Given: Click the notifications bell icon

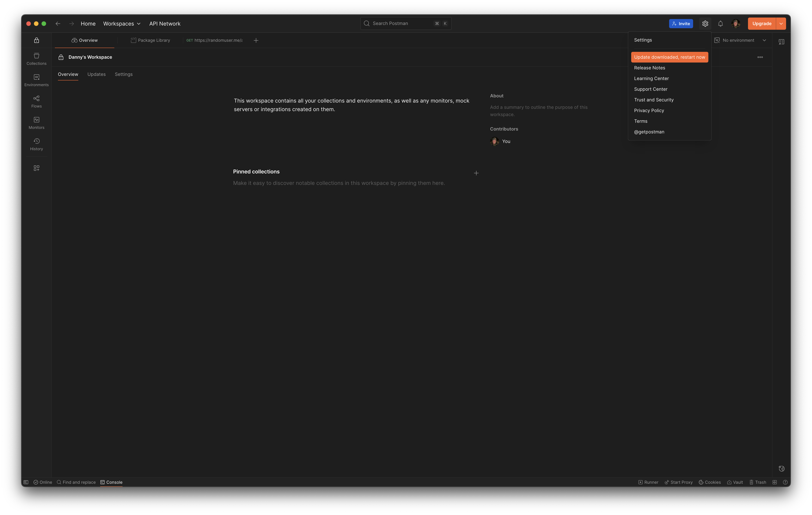Looking at the screenshot, I should coord(720,24).
